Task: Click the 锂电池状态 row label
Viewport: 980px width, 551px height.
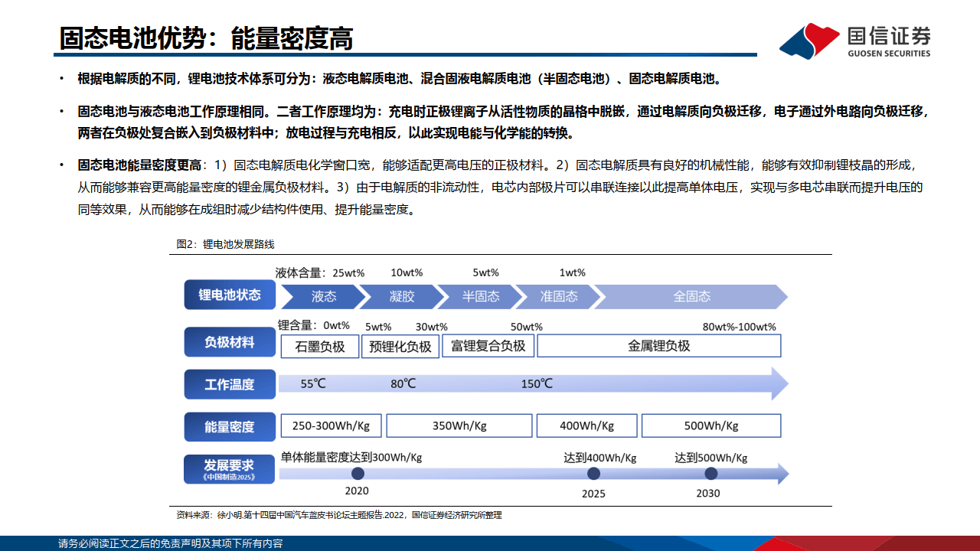Action: [230, 295]
